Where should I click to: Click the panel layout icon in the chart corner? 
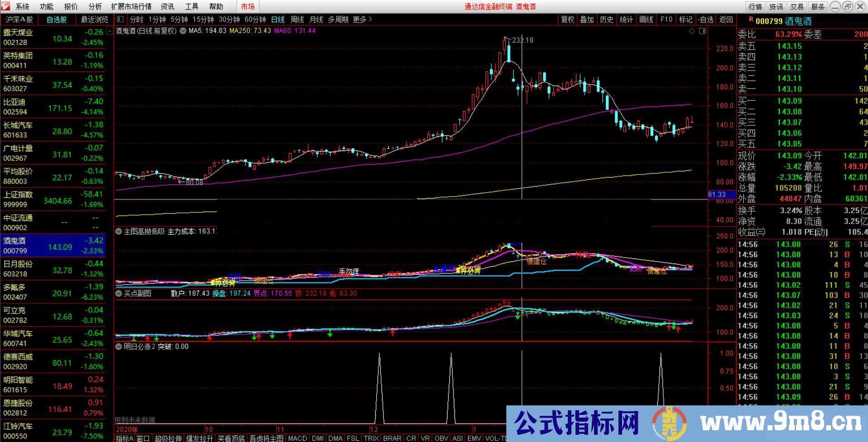(x=702, y=31)
